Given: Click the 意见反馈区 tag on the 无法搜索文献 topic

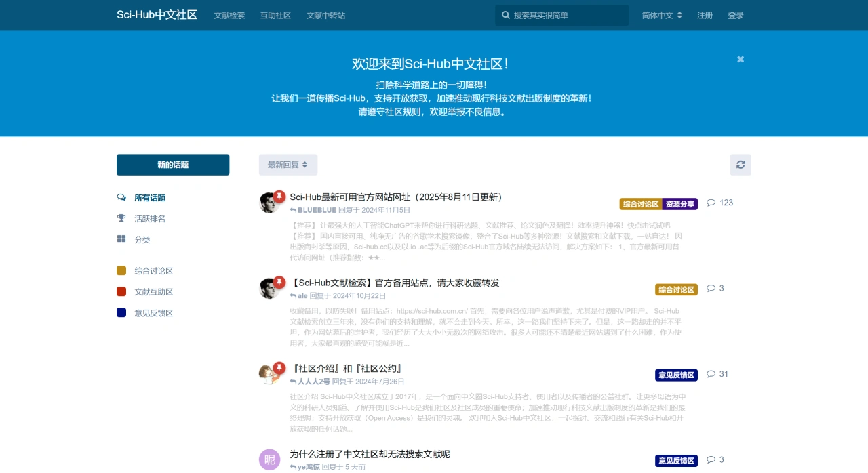Looking at the screenshot, I should [676, 461].
